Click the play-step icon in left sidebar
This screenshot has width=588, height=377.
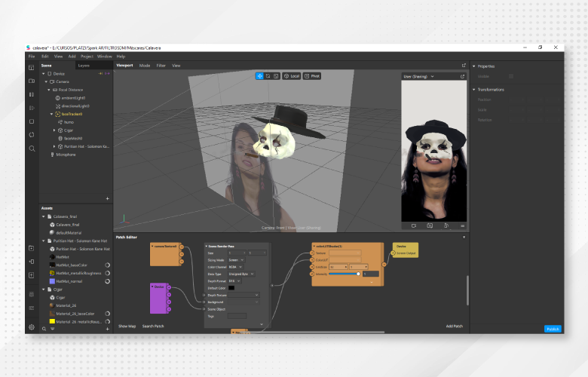click(32, 108)
